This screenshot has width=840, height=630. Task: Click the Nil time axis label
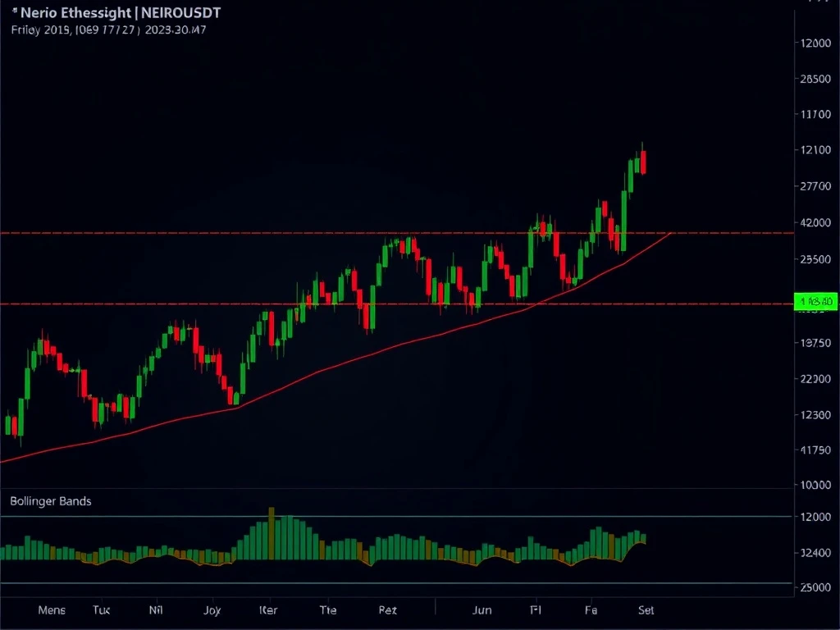coord(156,610)
